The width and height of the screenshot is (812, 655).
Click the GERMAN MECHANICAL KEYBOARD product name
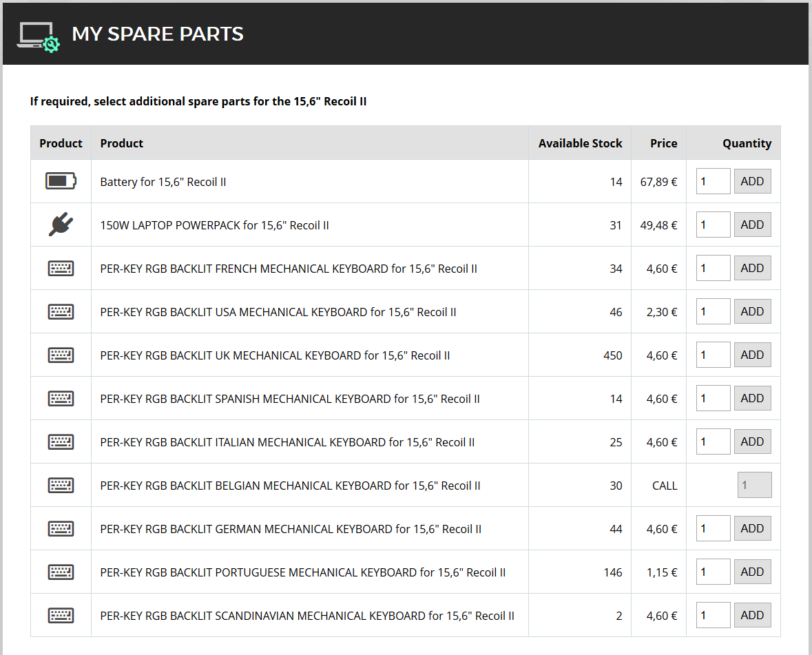[x=291, y=530]
